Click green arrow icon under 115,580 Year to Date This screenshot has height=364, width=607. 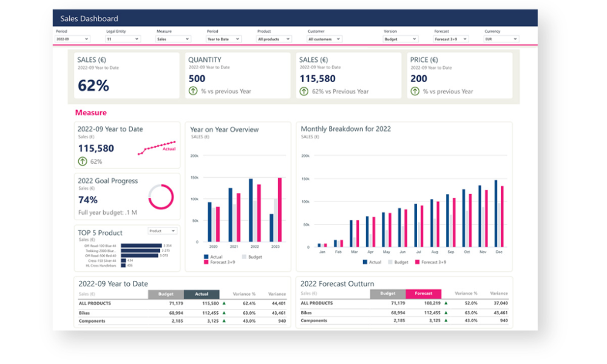83,161
